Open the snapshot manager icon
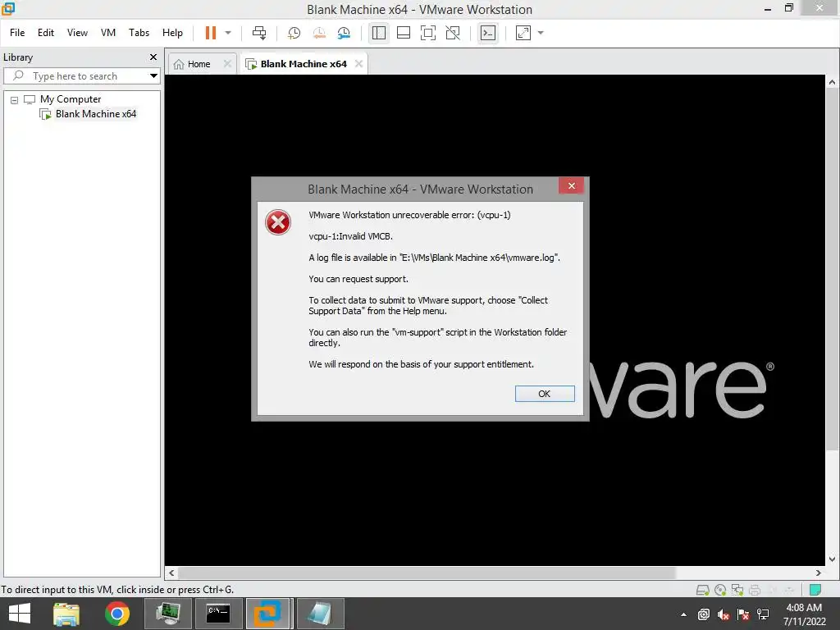Screen dimensions: 840x630 (x=344, y=33)
